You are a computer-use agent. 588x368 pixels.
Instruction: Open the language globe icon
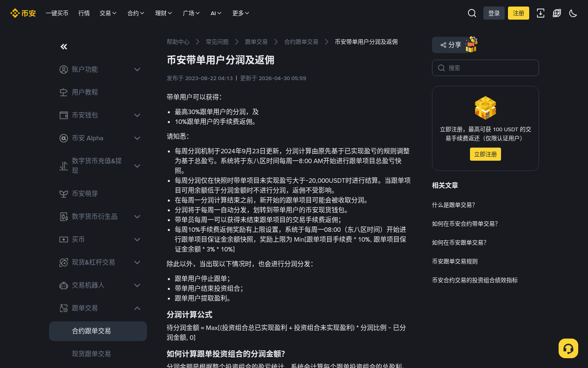(557, 13)
